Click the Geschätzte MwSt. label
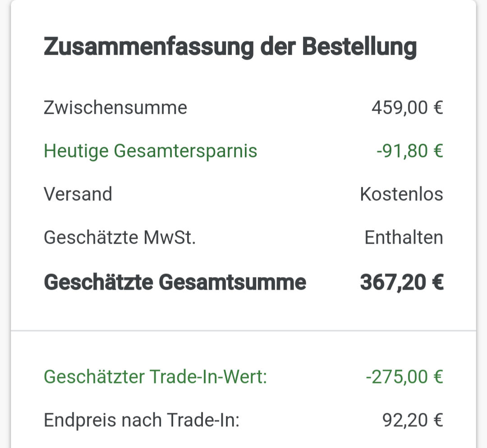Image resolution: width=487 pixels, height=448 pixels. point(119,237)
